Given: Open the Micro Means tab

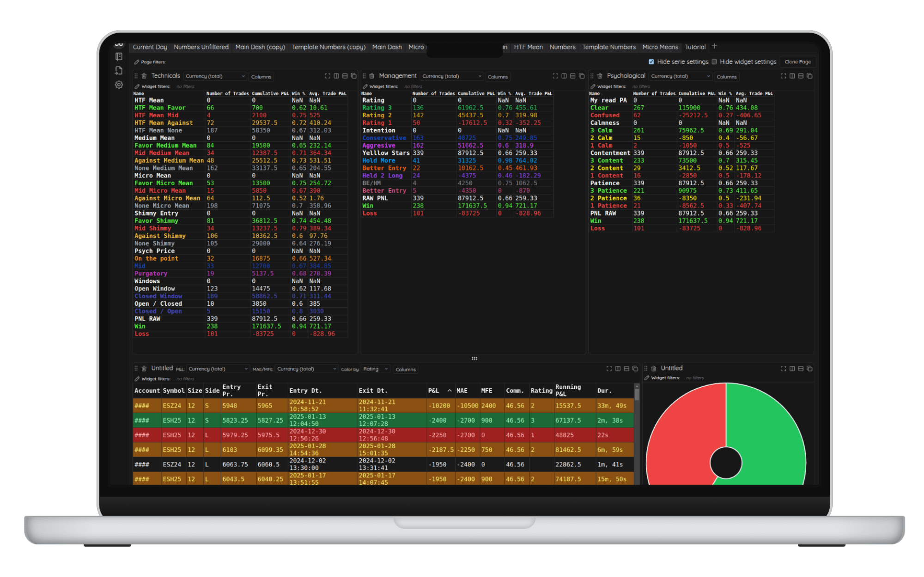Looking at the screenshot, I should click(660, 47).
